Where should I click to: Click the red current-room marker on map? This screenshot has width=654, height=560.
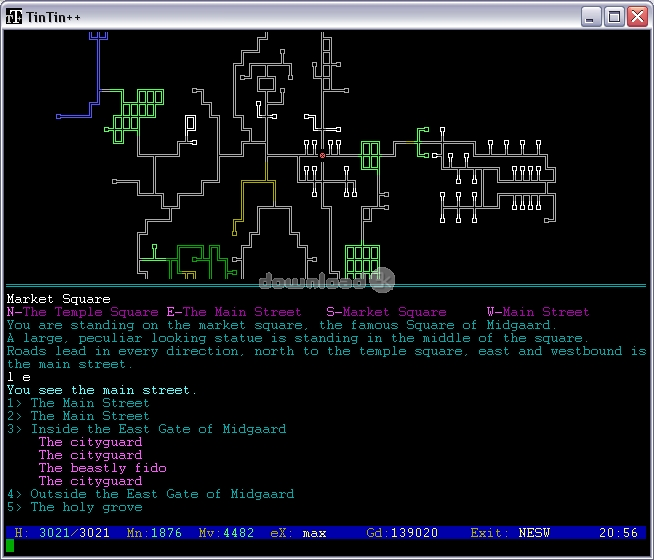click(x=322, y=155)
